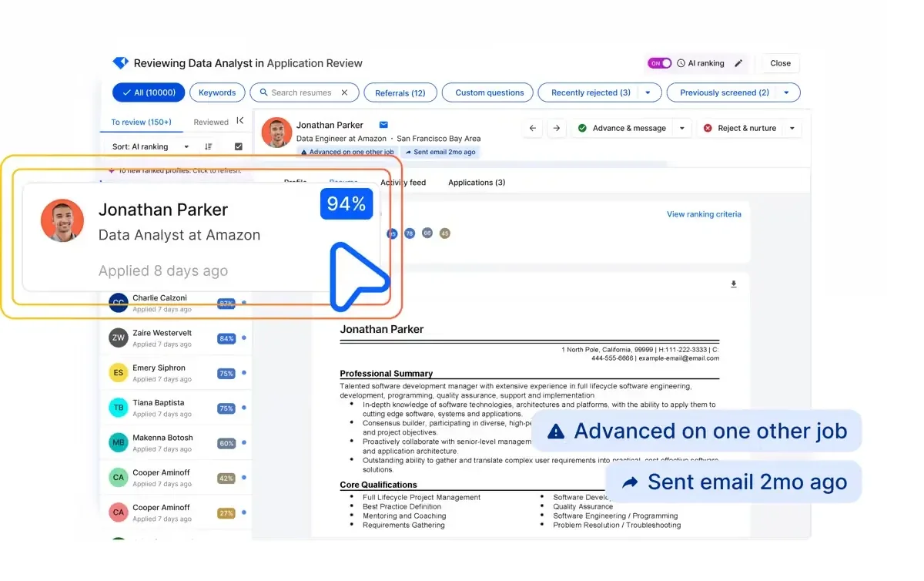Select Makenna Botosh in the candidate list
Screen dimensions: 924x581
(x=176, y=443)
